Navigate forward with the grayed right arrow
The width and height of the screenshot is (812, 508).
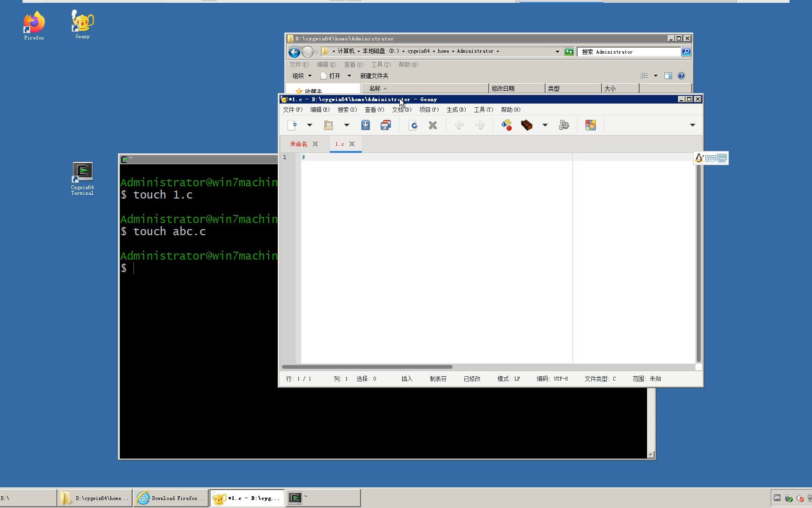pyautogui.click(x=480, y=125)
